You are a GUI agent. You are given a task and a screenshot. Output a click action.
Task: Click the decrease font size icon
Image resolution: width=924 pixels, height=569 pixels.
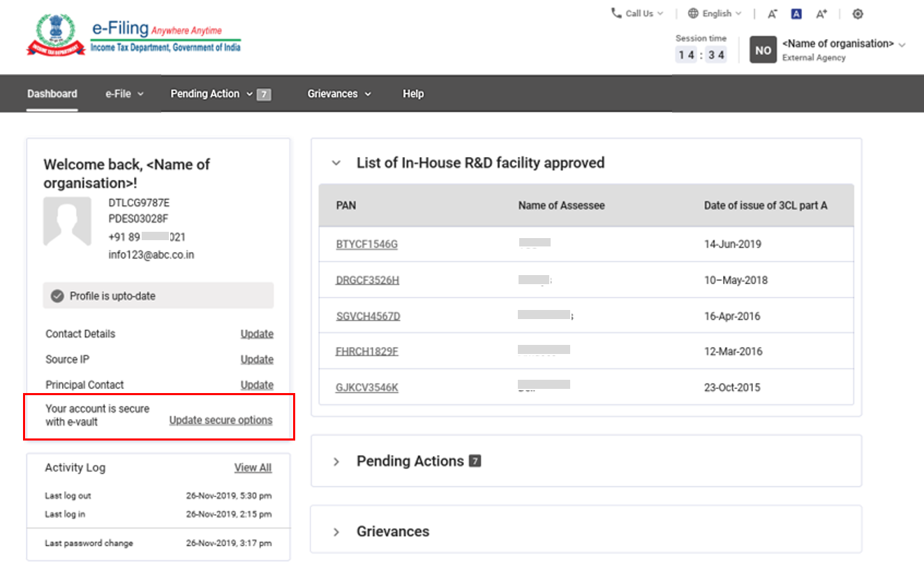point(772,14)
